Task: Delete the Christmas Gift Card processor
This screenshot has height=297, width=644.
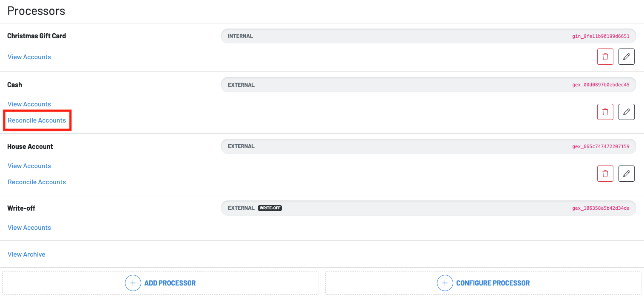Action: 605,57
